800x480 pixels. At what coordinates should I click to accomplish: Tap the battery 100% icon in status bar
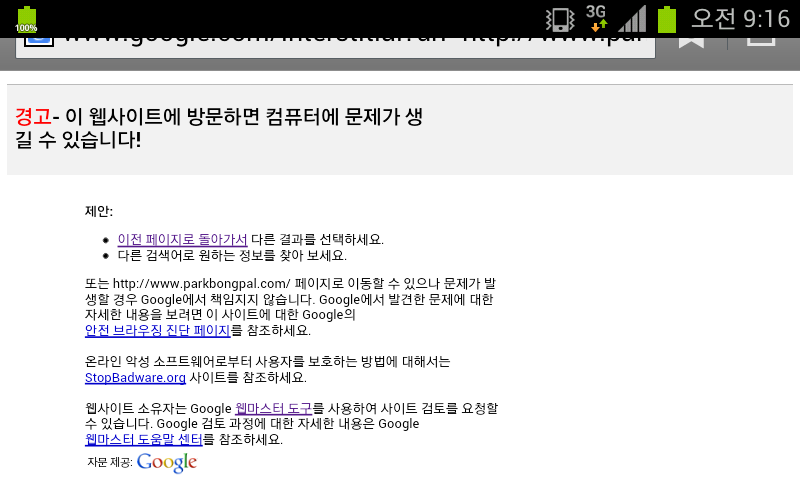tap(26, 20)
